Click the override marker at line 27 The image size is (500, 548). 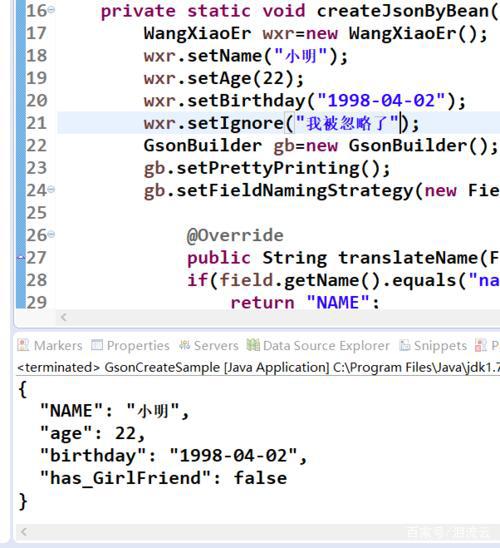(x=21, y=258)
